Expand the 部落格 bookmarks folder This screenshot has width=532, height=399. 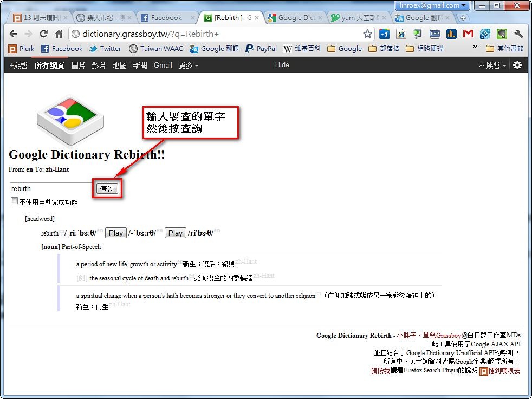coord(384,49)
